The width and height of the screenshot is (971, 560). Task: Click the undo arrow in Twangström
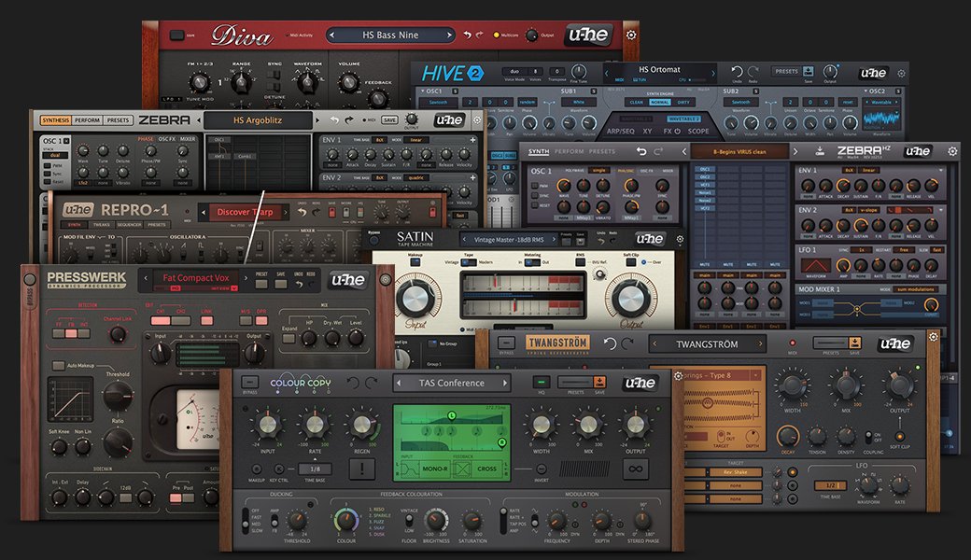pos(611,343)
